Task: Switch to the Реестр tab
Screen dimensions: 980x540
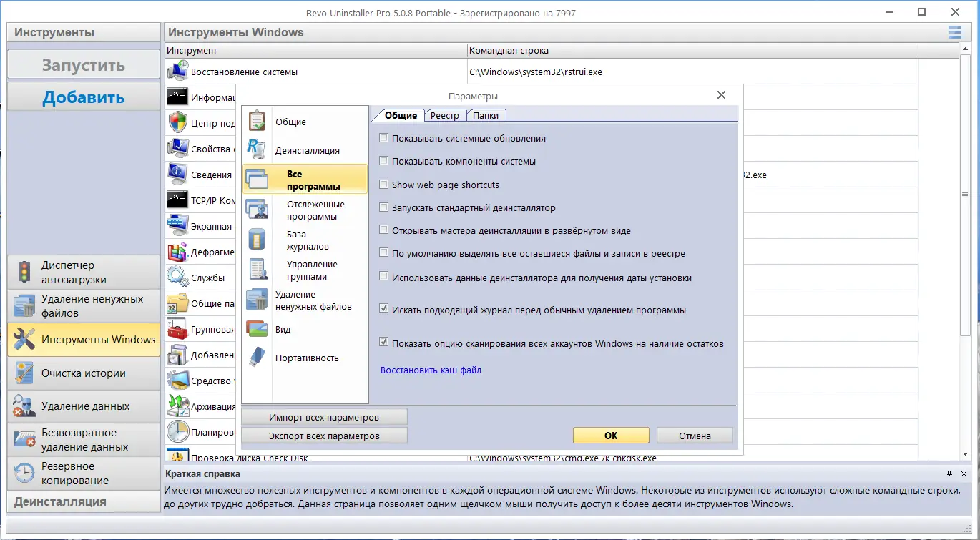Action: 445,115
